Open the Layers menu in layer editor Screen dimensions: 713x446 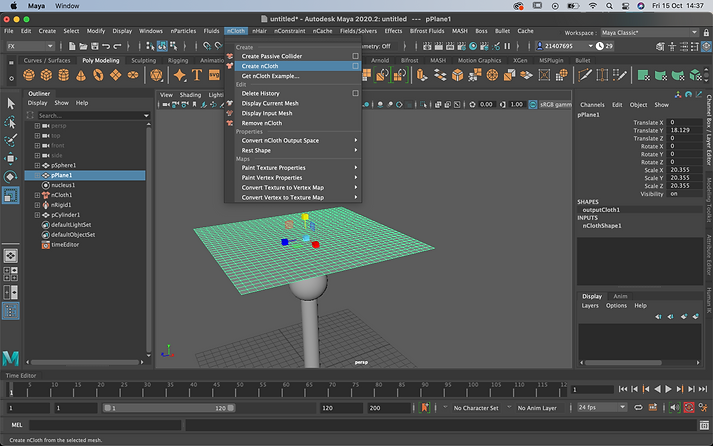[x=590, y=306]
